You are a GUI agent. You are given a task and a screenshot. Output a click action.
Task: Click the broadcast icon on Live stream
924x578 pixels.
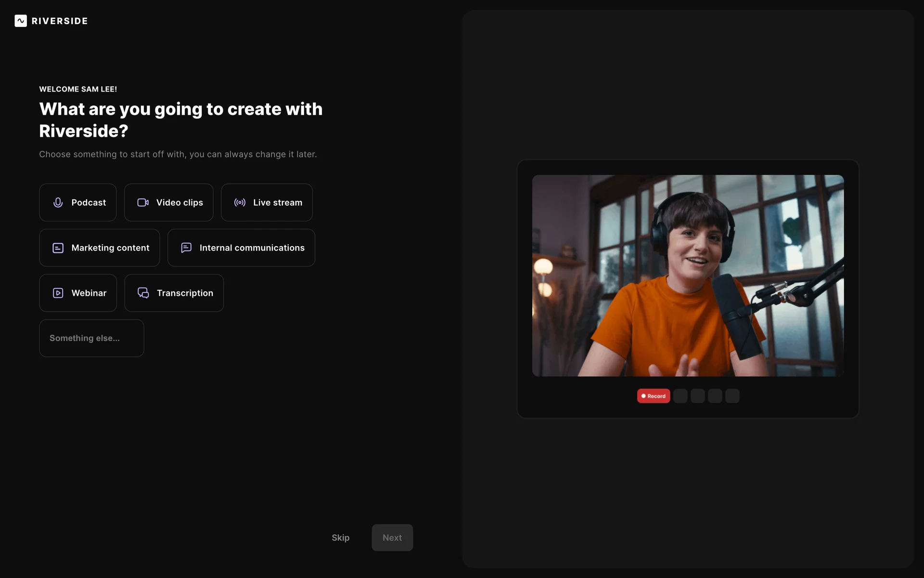[x=240, y=203]
